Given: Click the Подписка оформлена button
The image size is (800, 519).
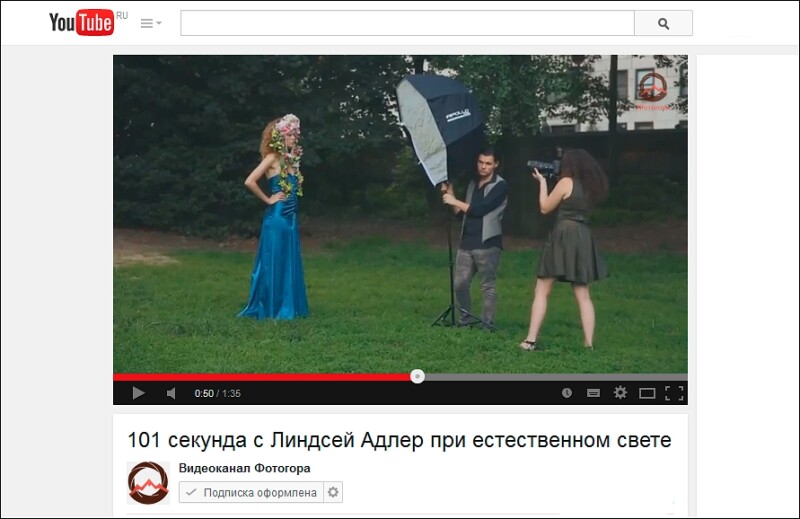Looking at the screenshot, I should pyautogui.click(x=251, y=492).
